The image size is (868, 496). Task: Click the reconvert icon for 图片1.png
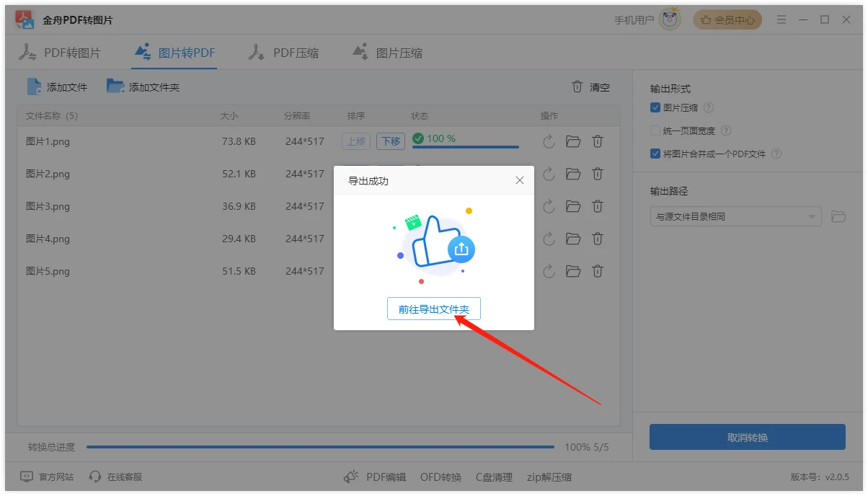point(549,141)
